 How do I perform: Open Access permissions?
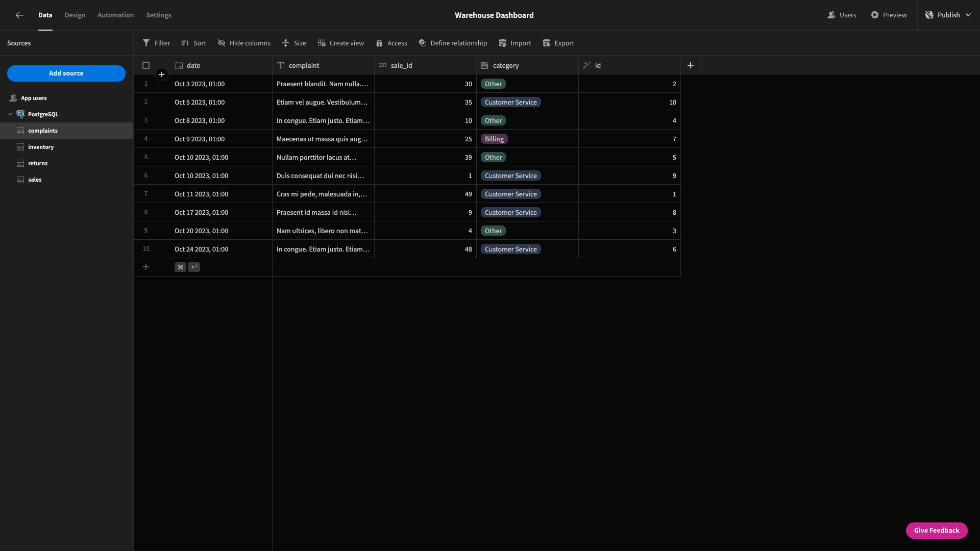coord(391,43)
